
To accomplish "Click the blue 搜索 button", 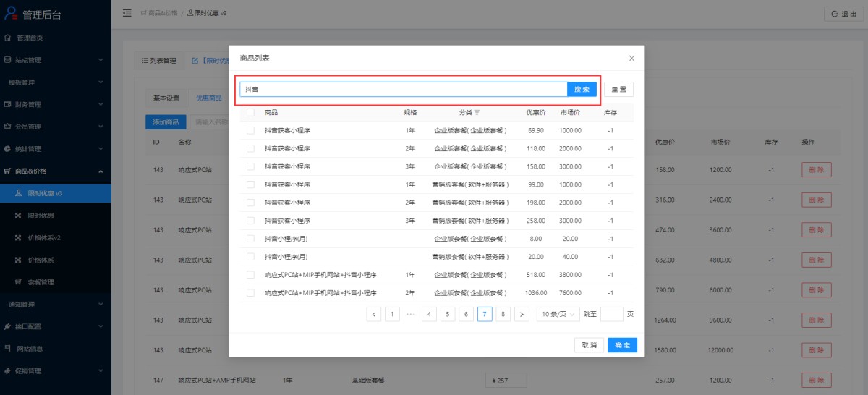I will click(x=582, y=89).
